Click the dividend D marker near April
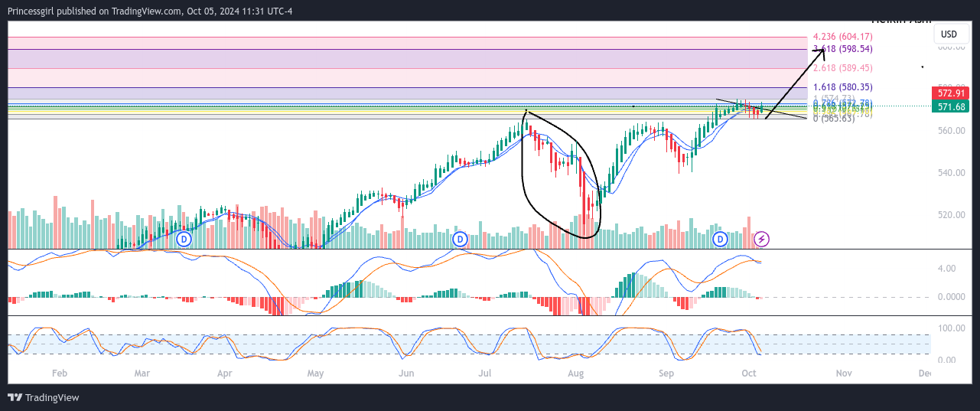 (184, 240)
